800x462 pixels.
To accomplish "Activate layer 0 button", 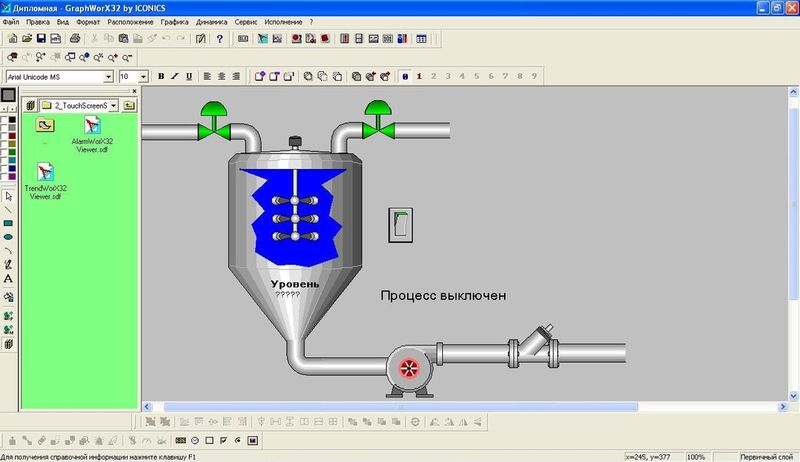I will 405,76.
